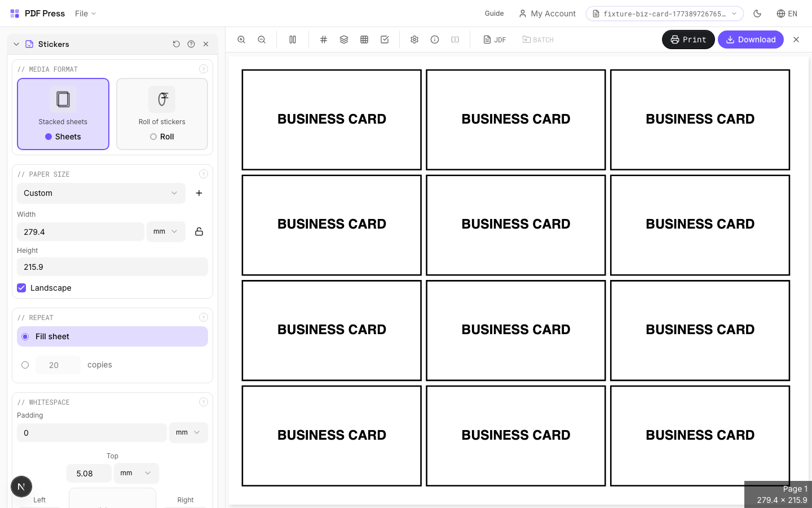Open the JDF document panel
The image size is (812, 508).
(495, 40)
